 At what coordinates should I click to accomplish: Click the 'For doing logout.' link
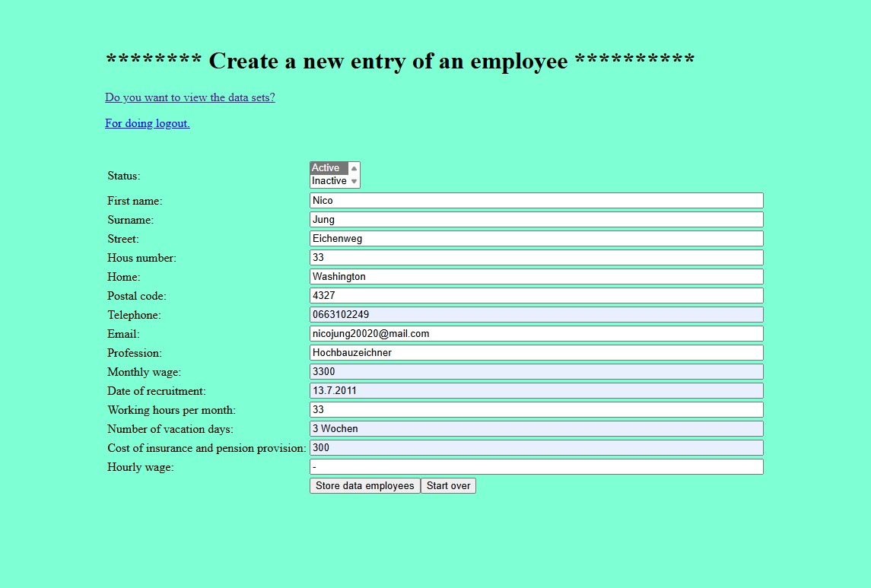pos(148,123)
